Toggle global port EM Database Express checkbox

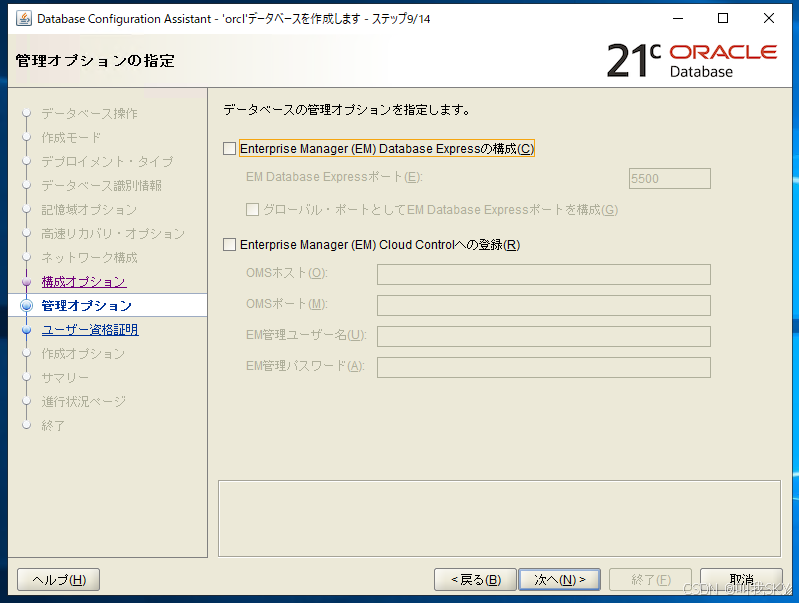[252, 209]
